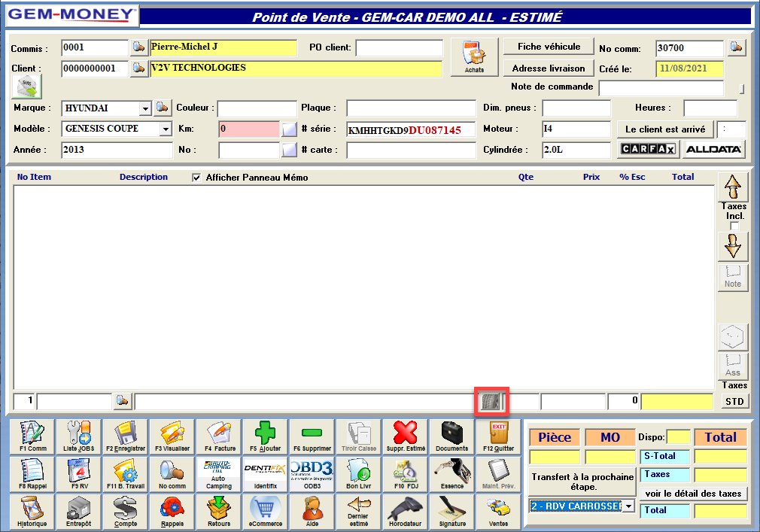Viewport: 760px width, 532px height.
Task: Open Rappels phone icon
Action: (172, 512)
